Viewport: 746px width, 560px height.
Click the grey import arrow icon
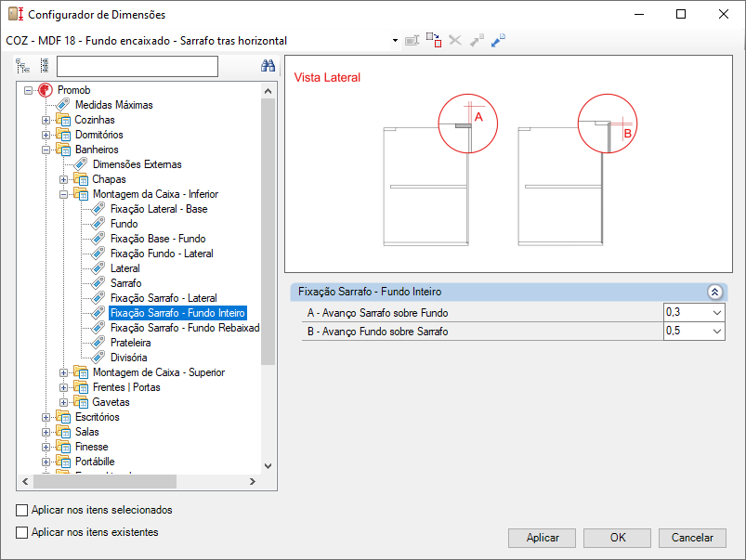pyautogui.click(x=477, y=41)
